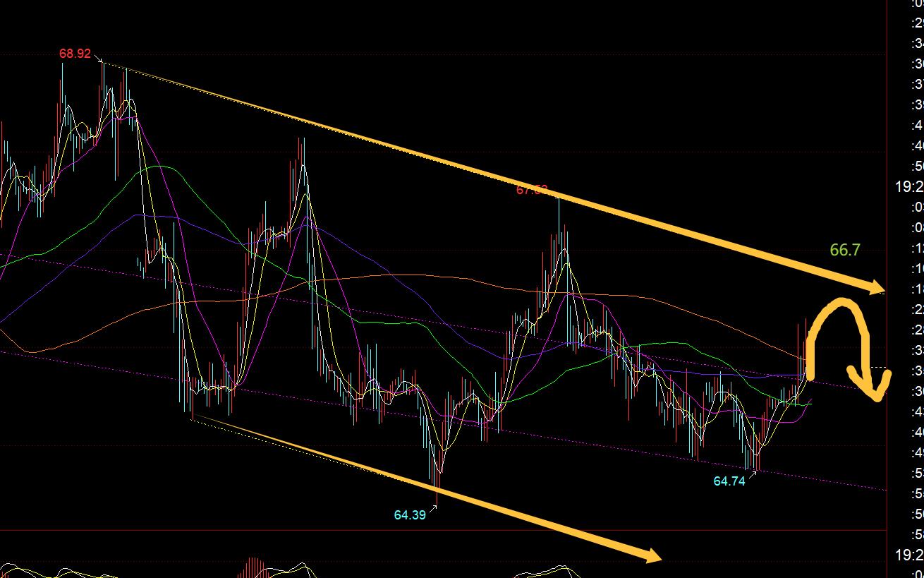This screenshot has height=578, width=924.
Task: Click the 68.92 high price label
Action: point(75,54)
